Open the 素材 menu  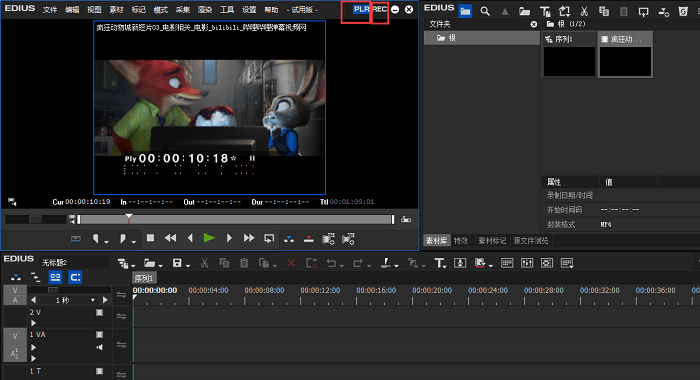117,9
